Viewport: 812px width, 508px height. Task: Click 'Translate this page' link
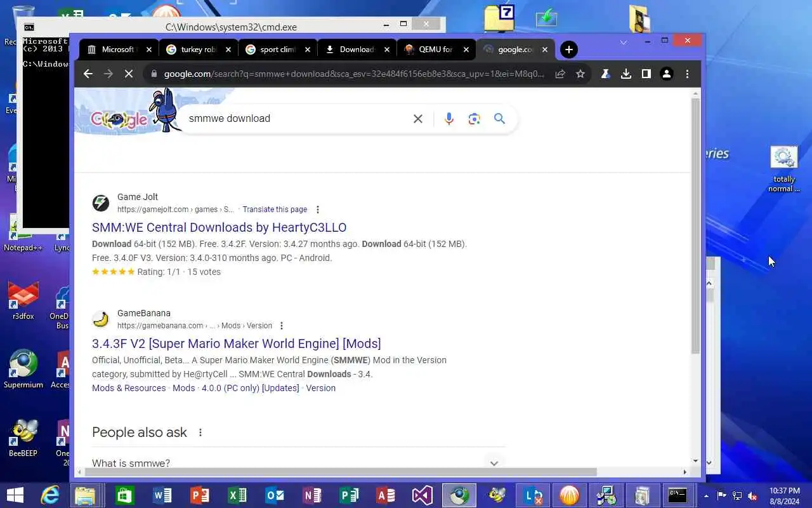[x=275, y=210]
